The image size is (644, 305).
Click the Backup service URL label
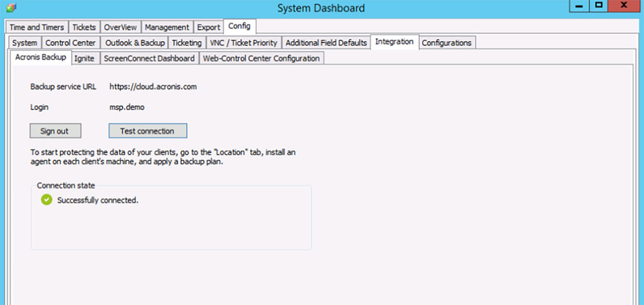pos(63,87)
